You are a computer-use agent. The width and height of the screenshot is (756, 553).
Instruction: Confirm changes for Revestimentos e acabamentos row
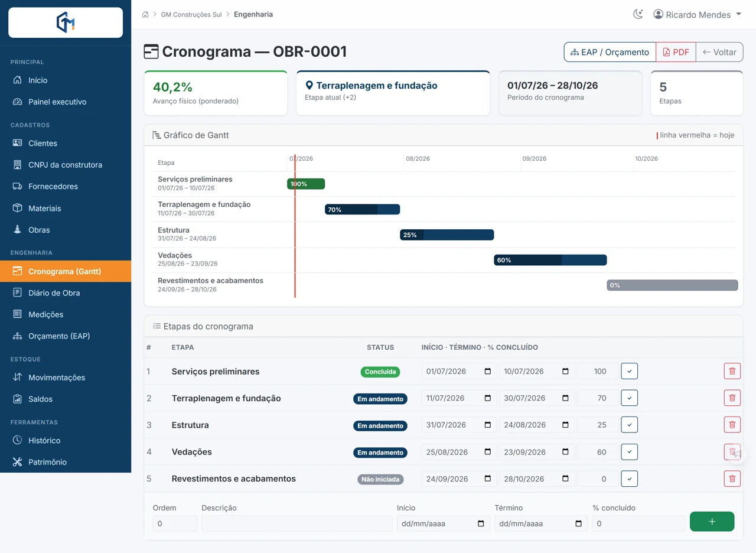pos(629,479)
